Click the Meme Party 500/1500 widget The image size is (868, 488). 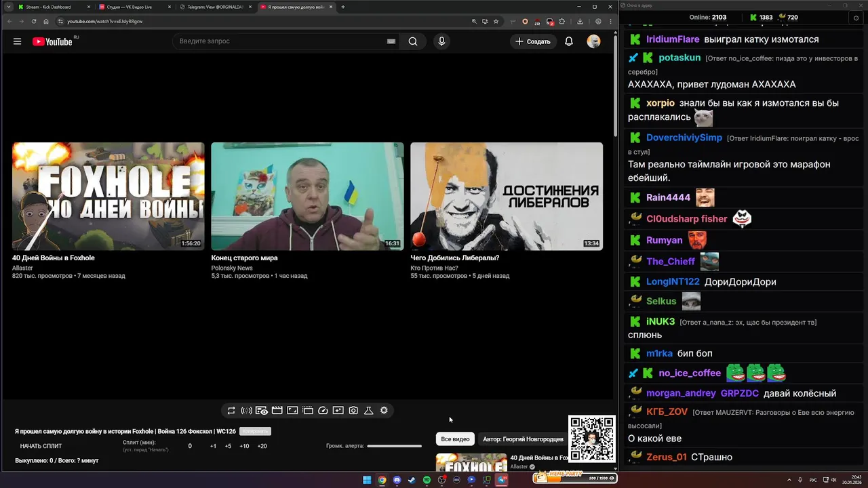click(575, 477)
